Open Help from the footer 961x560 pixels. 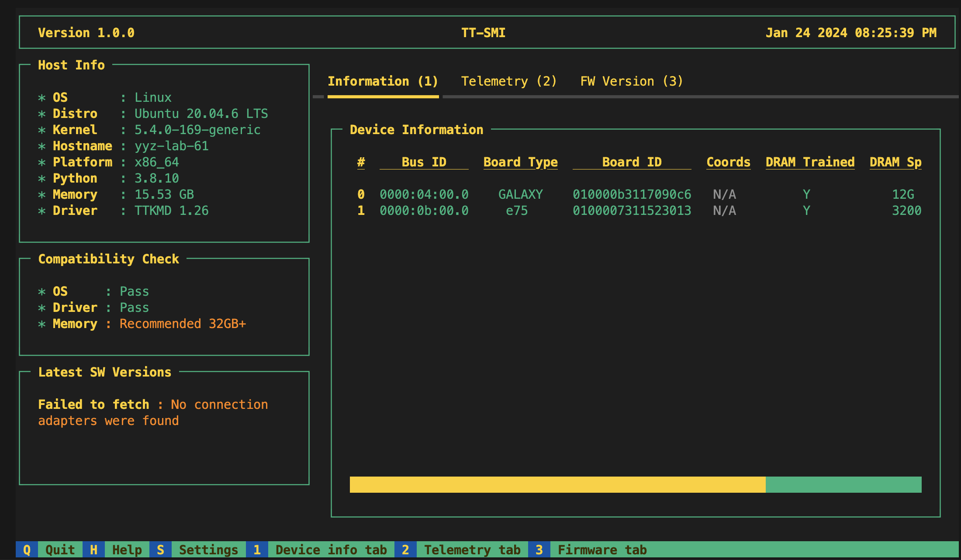coord(127,550)
